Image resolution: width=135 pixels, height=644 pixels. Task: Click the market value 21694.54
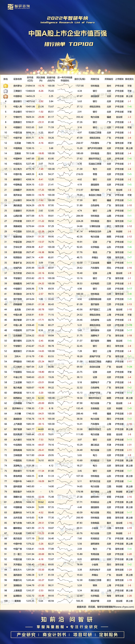click(30, 86)
